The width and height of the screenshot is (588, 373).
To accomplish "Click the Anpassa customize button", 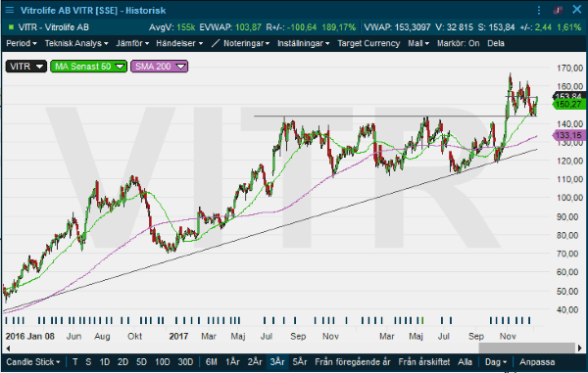I will click(537, 362).
